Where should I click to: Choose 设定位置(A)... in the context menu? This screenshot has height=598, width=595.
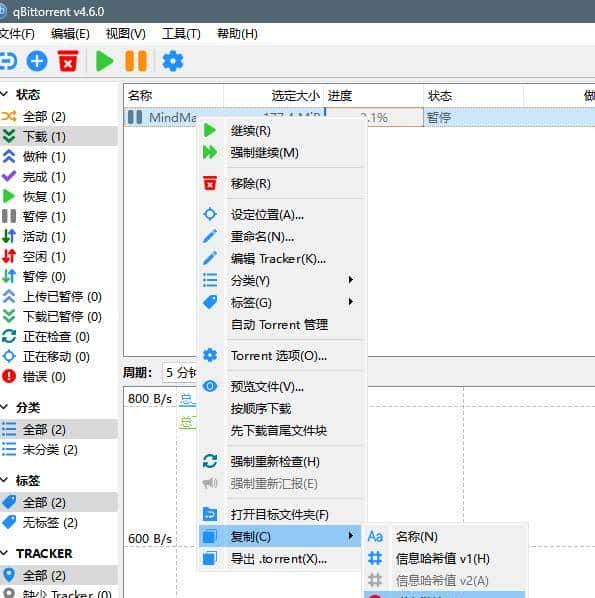click(281, 214)
